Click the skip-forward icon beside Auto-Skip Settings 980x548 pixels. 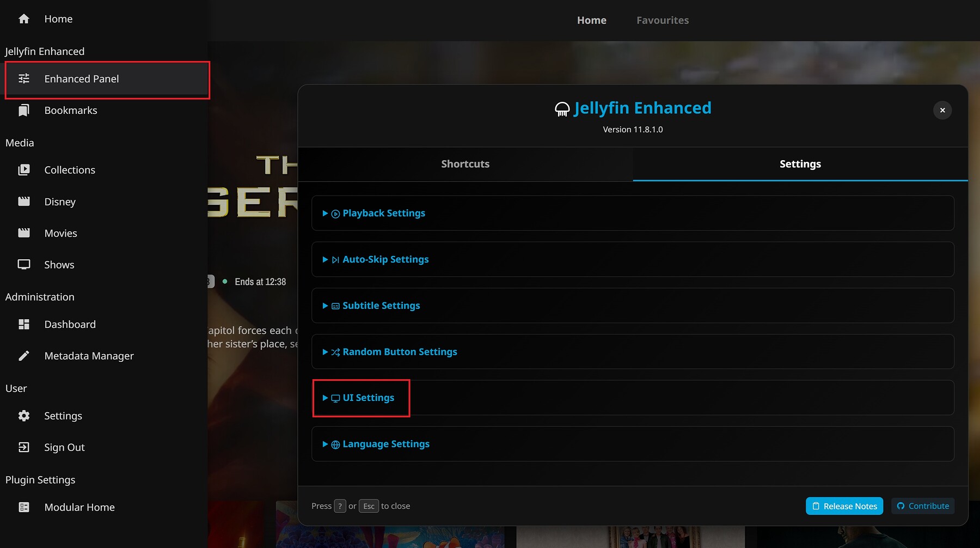pos(335,260)
